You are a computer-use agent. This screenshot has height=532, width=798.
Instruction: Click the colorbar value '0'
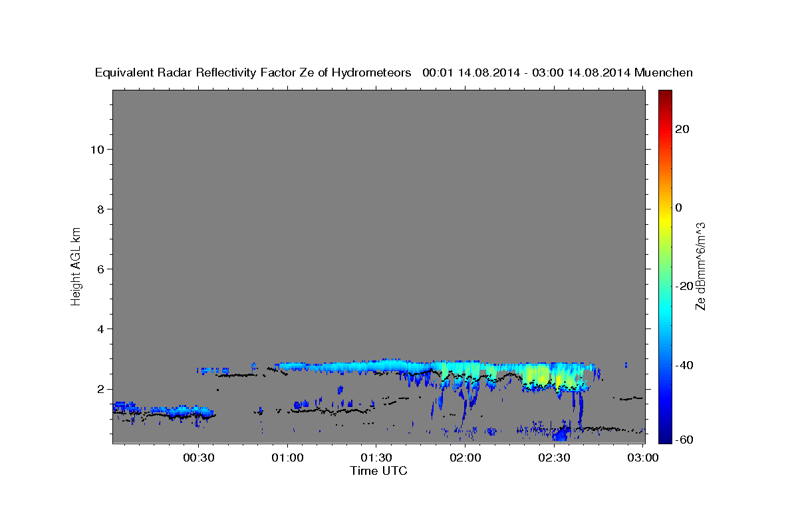[x=679, y=207]
